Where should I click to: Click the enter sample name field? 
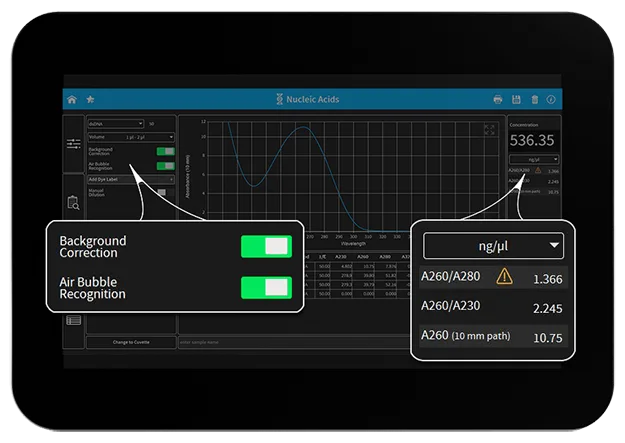(294, 342)
